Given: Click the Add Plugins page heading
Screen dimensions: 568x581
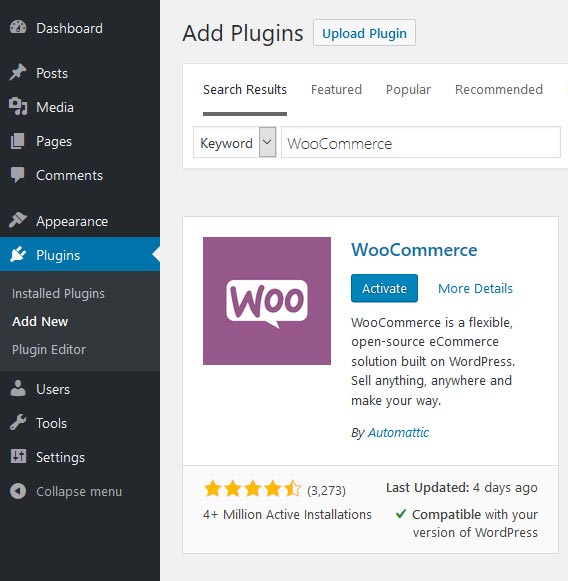Looking at the screenshot, I should (x=243, y=33).
